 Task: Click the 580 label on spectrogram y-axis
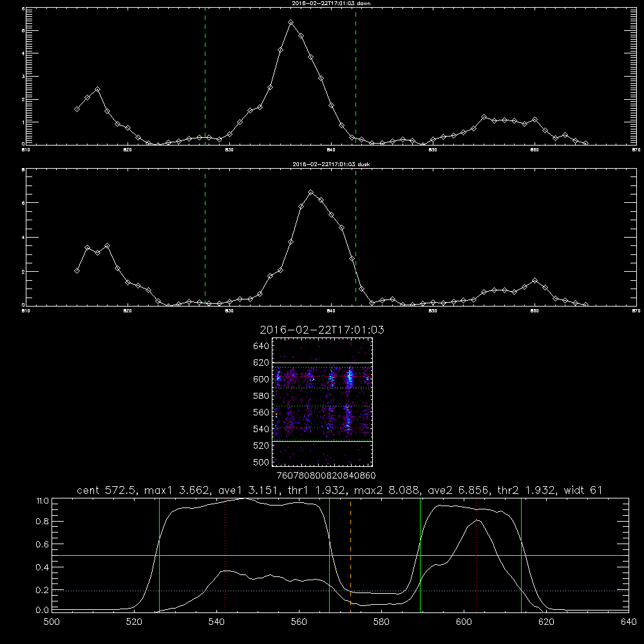tap(261, 396)
